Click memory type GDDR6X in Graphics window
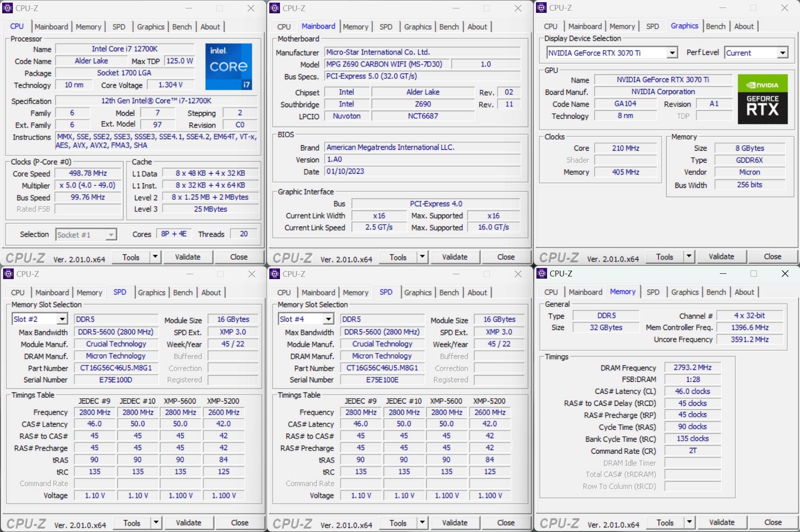Image resolution: width=800 pixels, height=532 pixels. (750, 160)
